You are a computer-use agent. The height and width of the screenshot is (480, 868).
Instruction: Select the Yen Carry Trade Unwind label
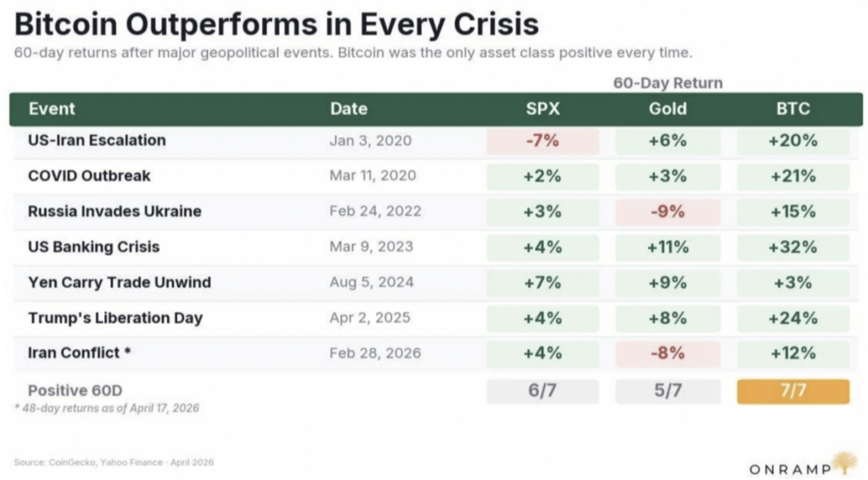pos(119,282)
